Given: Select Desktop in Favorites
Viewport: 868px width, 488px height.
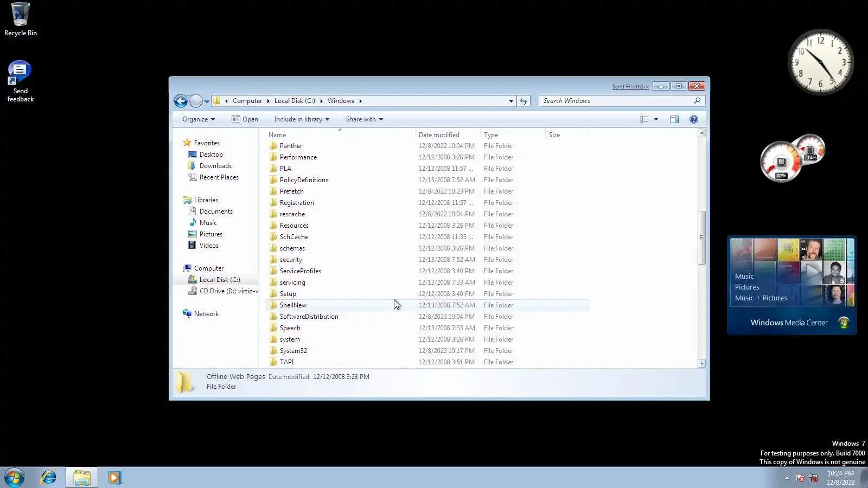Looking at the screenshot, I should pyautogui.click(x=211, y=155).
